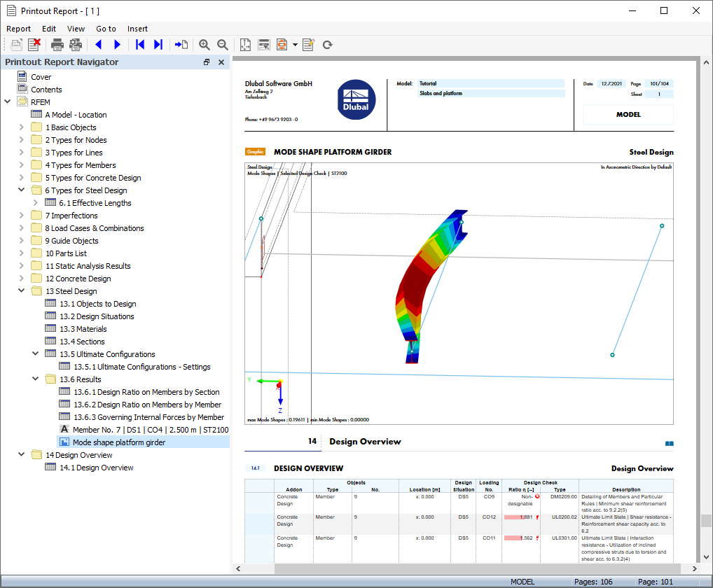Expand the 1 Basic Objects folder
Image resolution: width=713 pixels, height=588 pixels.
[x=22, y=127]
